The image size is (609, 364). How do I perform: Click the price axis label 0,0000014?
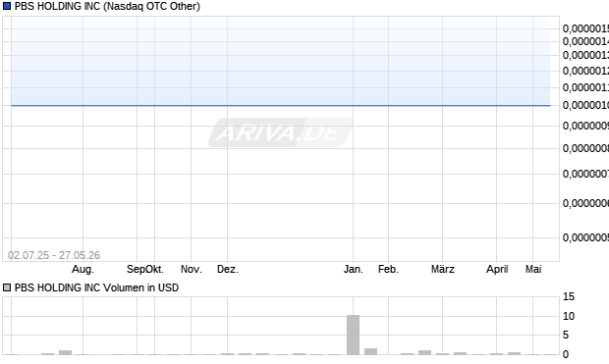click(x=585, y=41)
